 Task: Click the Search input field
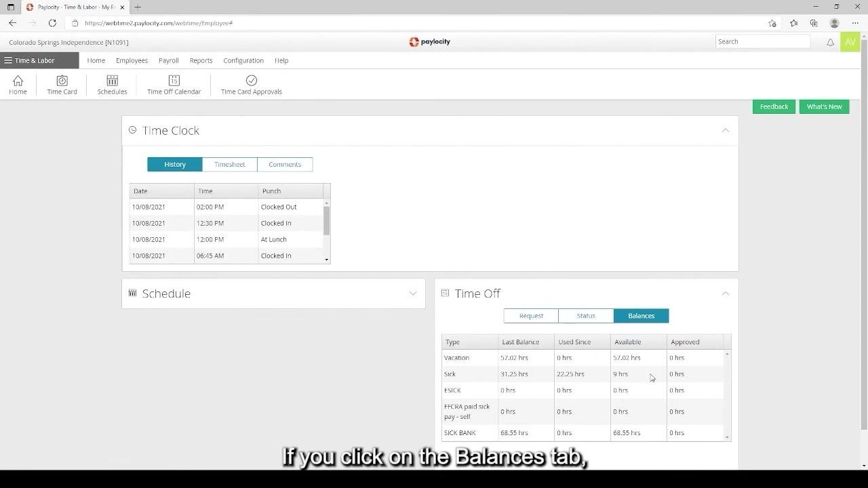pyautogui.click(x=763, y=41)
